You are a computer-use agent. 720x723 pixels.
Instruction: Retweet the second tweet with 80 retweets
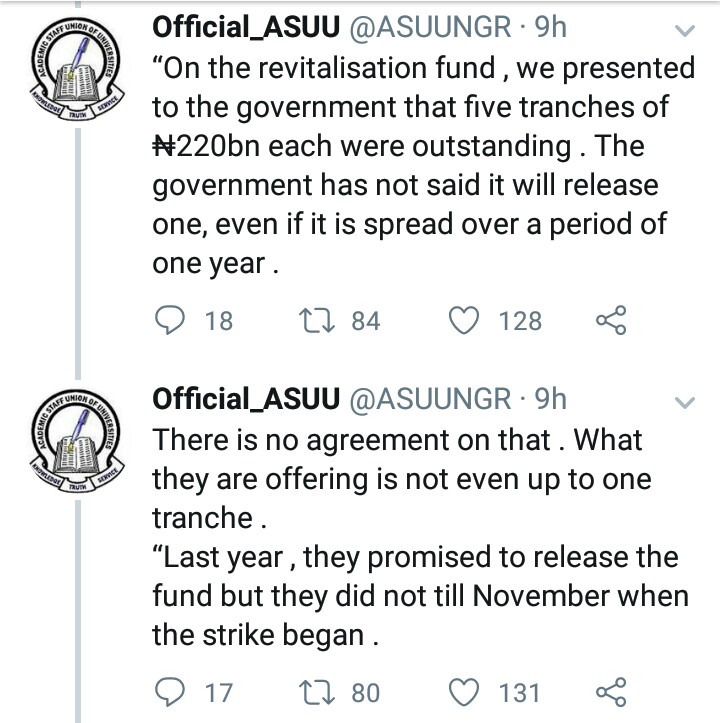[316, 692]
